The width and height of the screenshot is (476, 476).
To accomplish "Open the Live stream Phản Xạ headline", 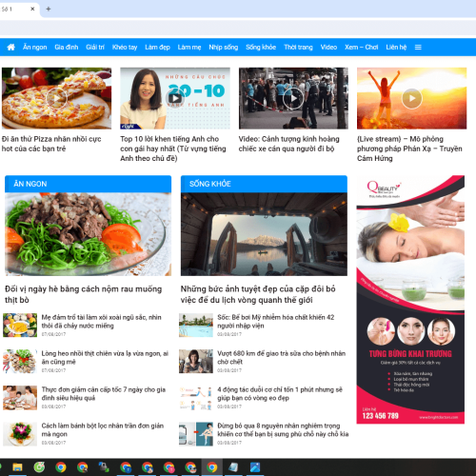I will pos(409,149).
